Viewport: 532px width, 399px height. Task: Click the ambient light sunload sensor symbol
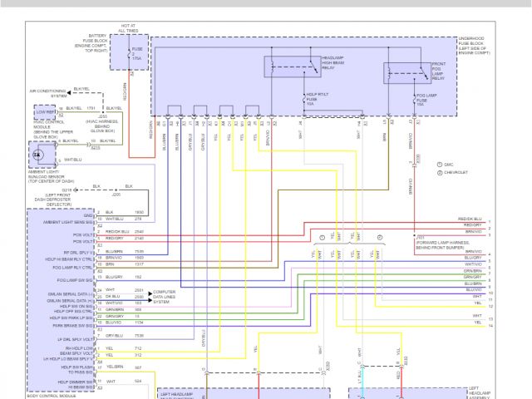coord(39,155)
